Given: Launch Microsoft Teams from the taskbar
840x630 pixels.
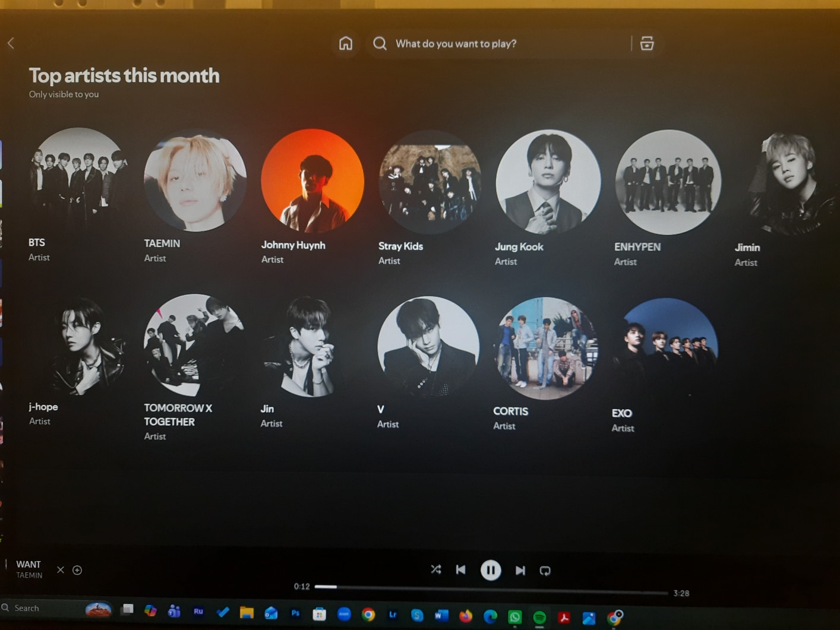Looking at the screenshot, I should point(174,611).
